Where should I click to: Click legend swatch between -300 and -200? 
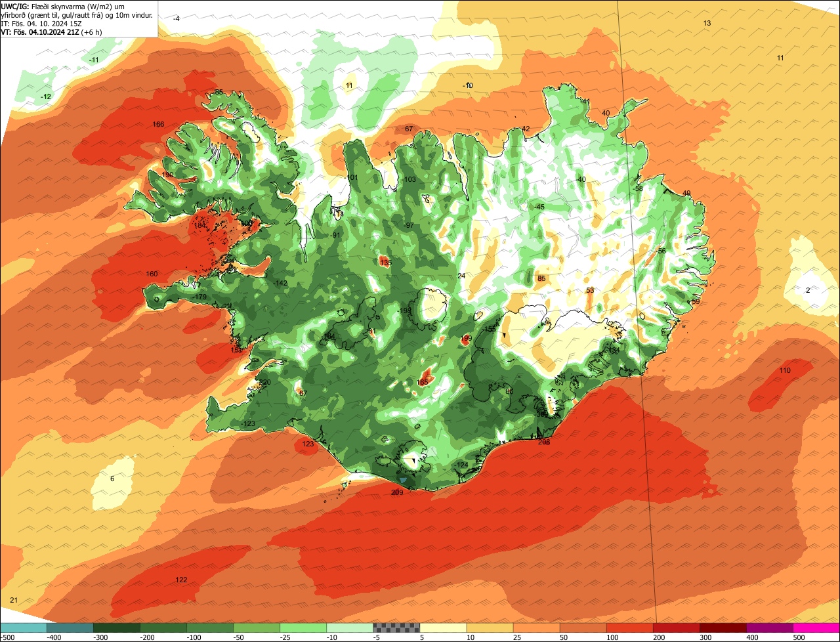pos(117,628)
